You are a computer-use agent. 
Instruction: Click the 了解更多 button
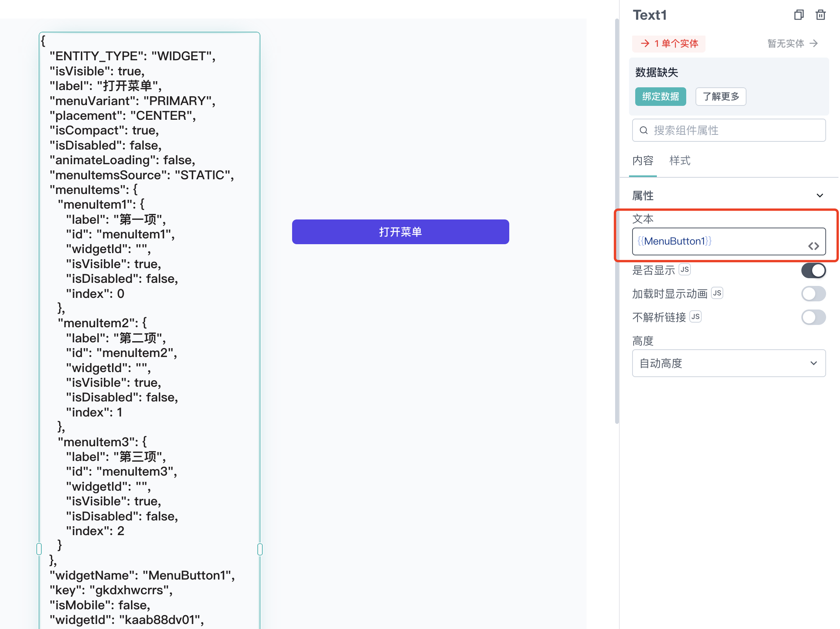click(721, 97)
